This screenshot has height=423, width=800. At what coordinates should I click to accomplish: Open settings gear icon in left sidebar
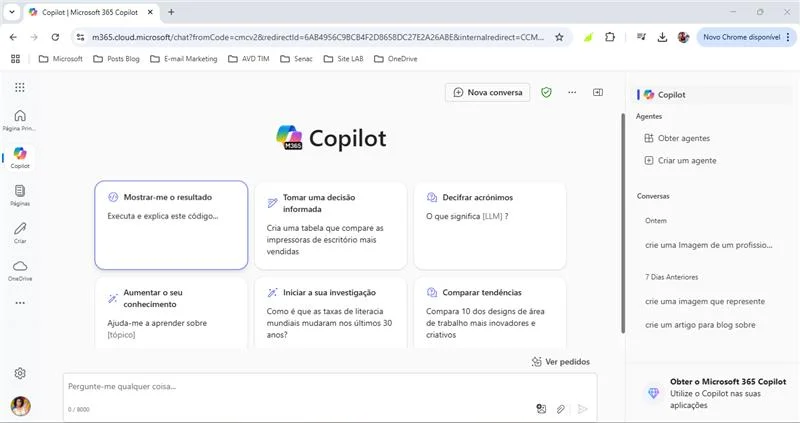pyautogui.click(x=20, y=373)
